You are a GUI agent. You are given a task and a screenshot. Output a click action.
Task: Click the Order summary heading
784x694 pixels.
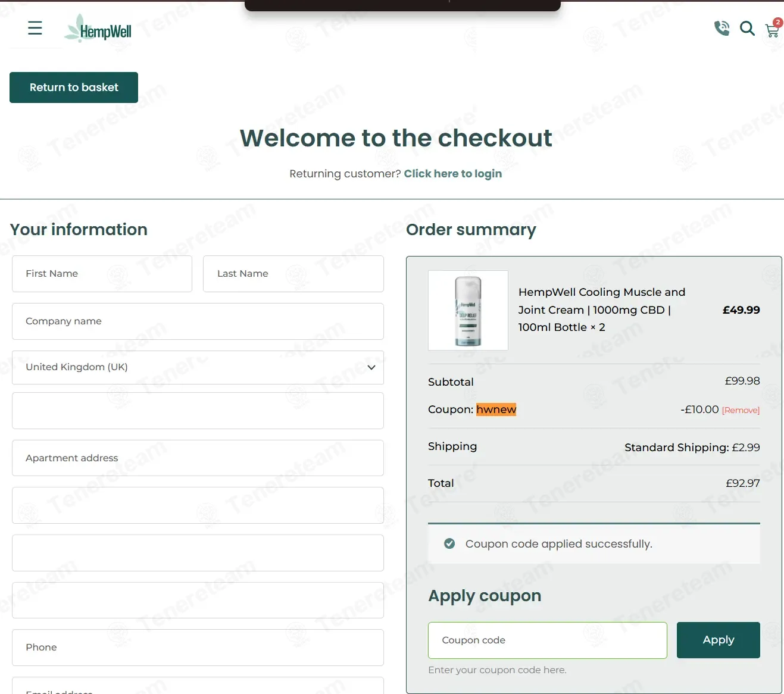coord(471,230)
